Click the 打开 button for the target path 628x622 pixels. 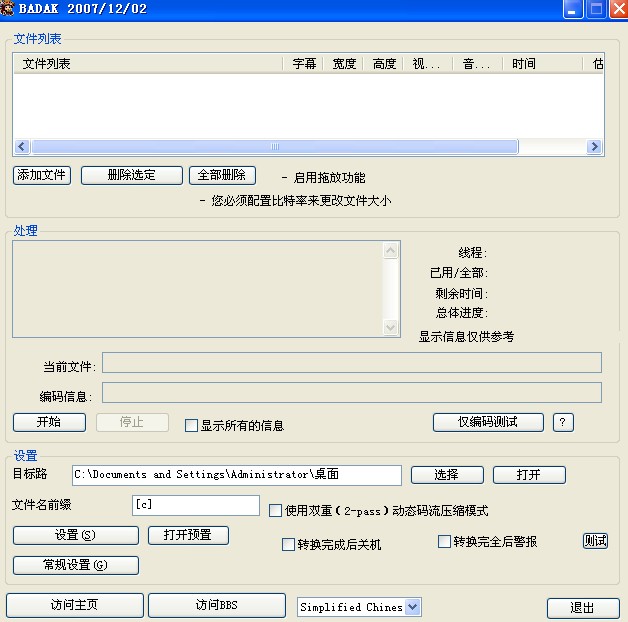point(529,475)
